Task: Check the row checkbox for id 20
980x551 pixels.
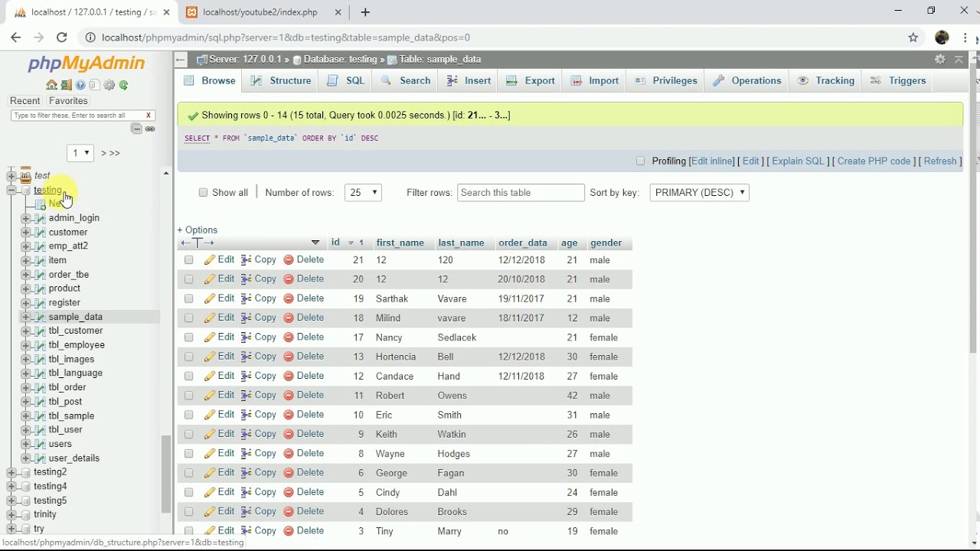Action: 188,279
